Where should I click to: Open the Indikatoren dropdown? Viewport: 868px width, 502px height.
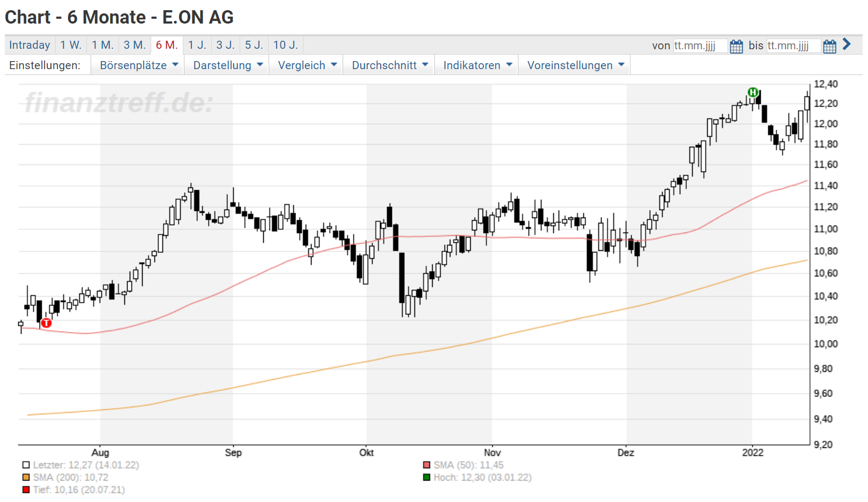click(477, 65)
